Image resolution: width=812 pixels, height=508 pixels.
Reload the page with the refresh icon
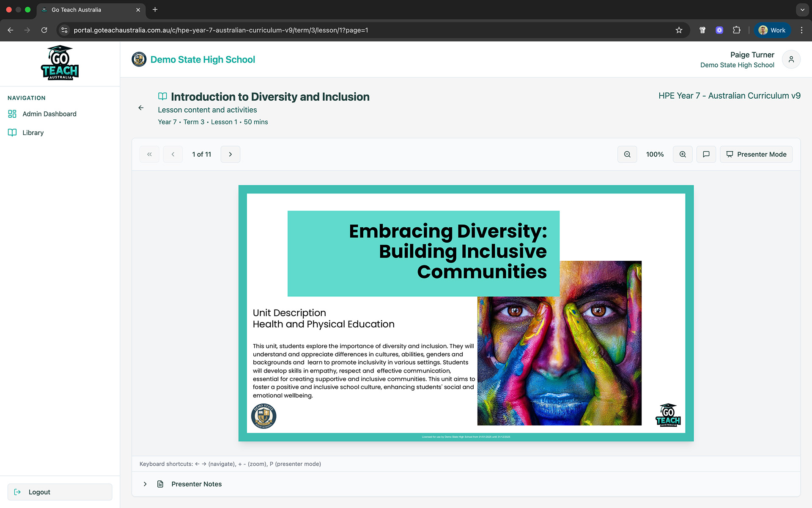tap(44, 30)
